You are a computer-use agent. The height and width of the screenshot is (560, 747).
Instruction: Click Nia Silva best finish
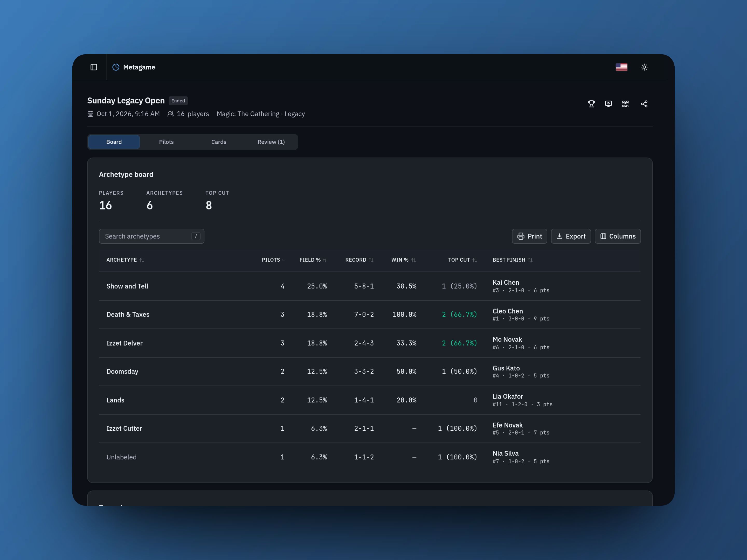pos(505,454)
